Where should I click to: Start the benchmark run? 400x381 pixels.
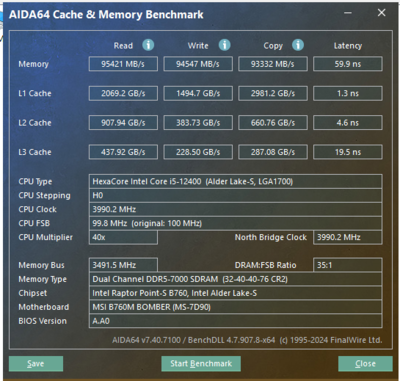click(x=201, y=364)
